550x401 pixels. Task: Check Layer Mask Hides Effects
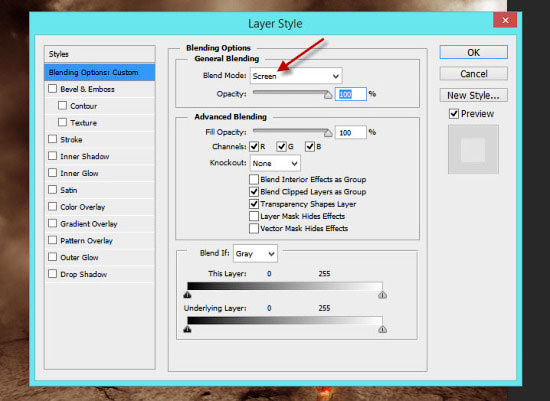pyautogui.click(x=254, y=216)
